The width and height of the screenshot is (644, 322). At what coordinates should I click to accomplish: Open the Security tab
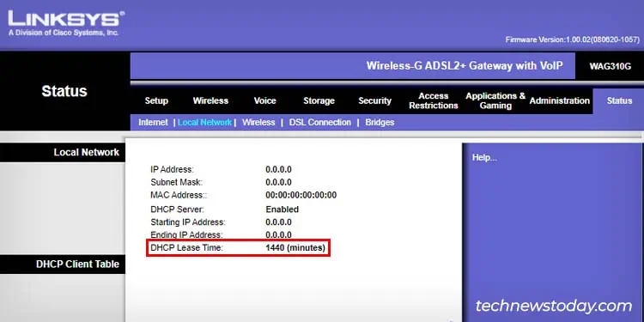point(374,100)
